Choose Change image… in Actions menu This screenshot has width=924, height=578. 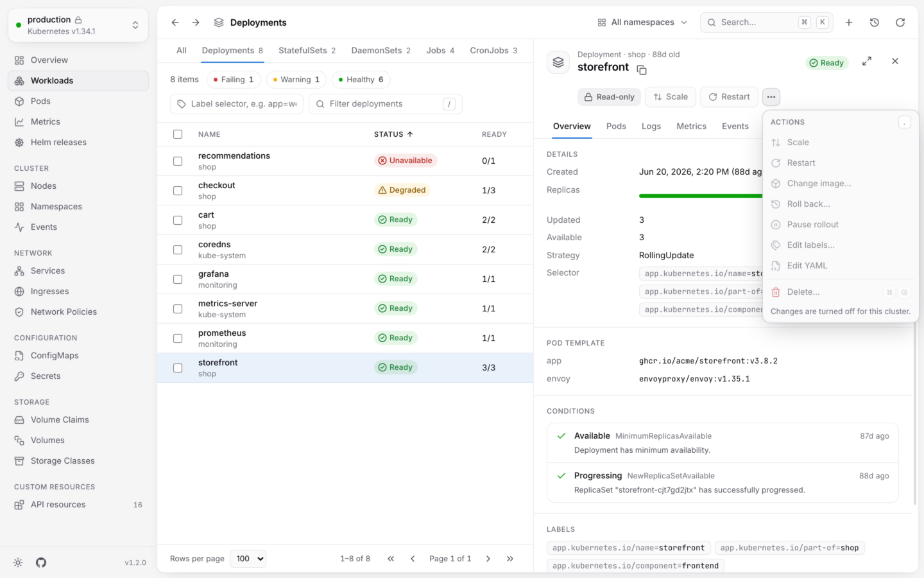click(x=841, y=184)
